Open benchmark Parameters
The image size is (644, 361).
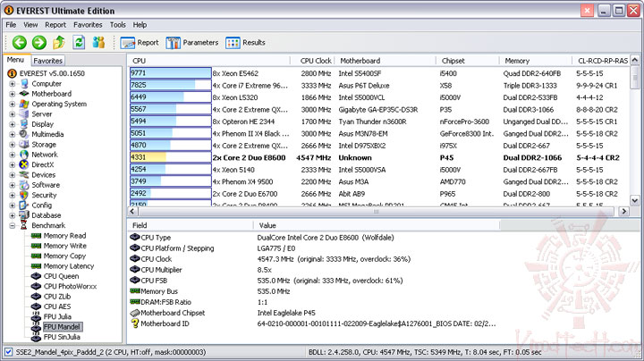[x=192, y=43]
